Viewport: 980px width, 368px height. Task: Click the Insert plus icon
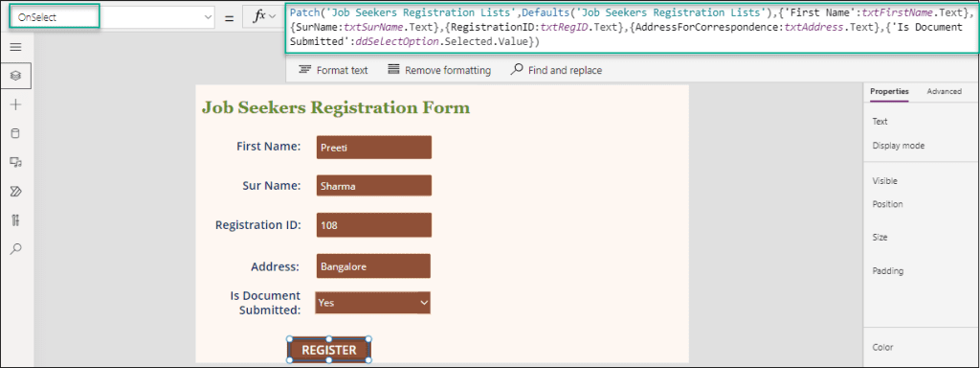click(x=16, y=104)
